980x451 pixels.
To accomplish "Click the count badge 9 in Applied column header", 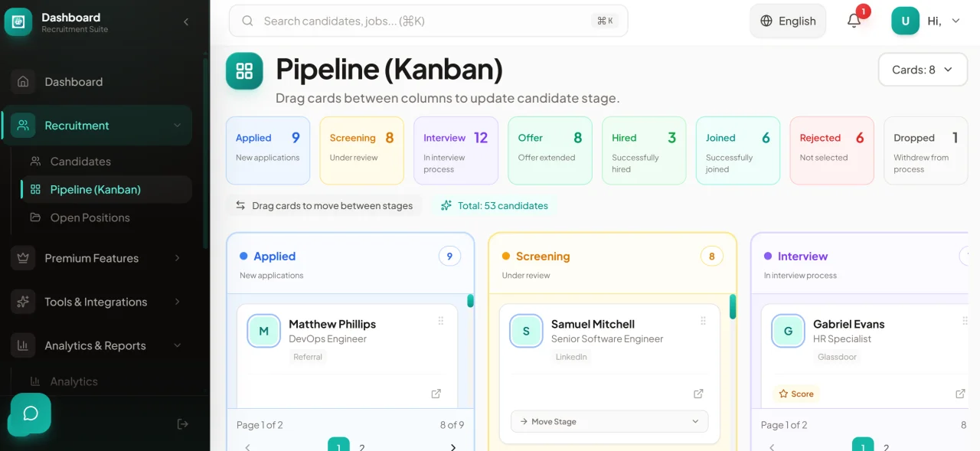I will 449,256.
